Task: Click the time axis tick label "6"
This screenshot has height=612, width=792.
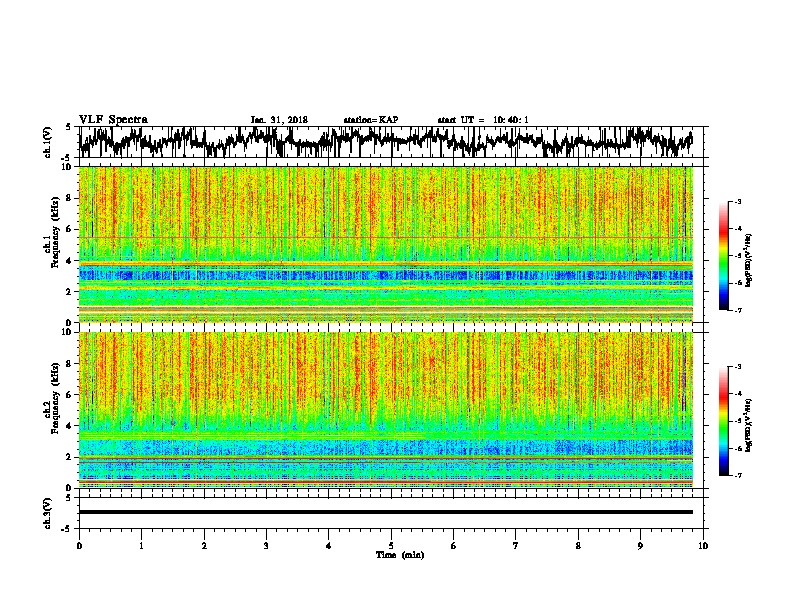Action: pos(454,546)
